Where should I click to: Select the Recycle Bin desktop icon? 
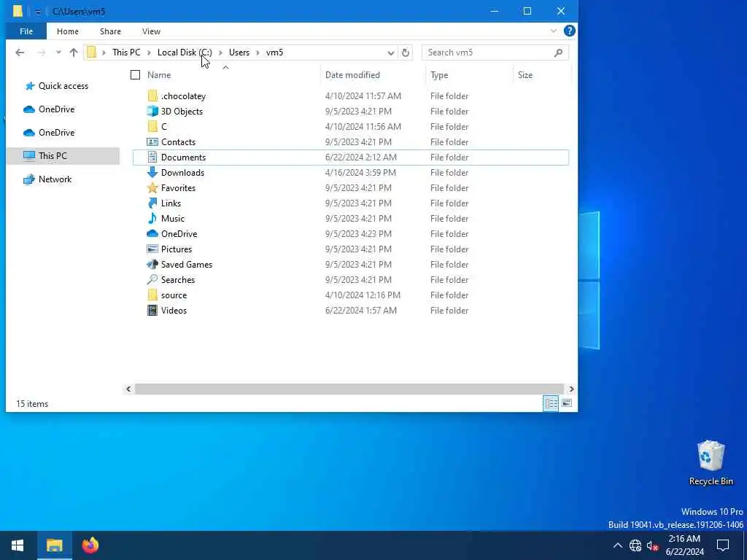tap(711, 463)
